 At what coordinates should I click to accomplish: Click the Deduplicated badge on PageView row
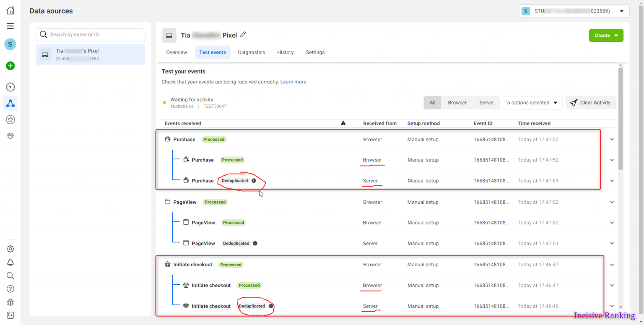236,243
